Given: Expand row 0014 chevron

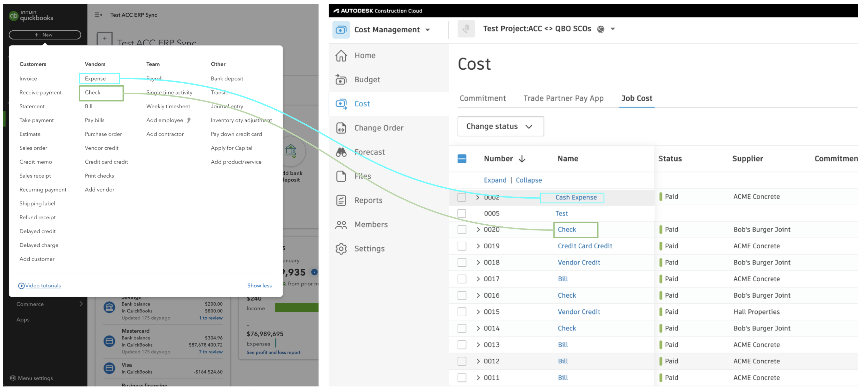Looking at the screenshot, I should [x=478, y=328].
